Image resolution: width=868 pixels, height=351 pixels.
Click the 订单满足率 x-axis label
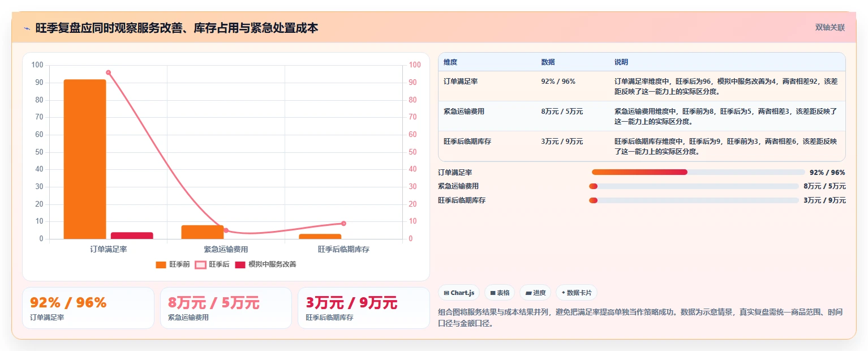point(108,249)
